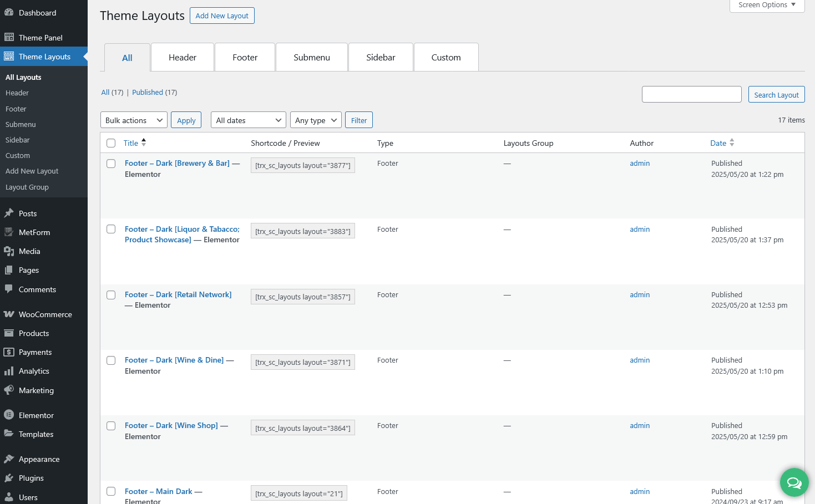Click the Filter button
This screenshot has height=504, width=815.
coord(359,120)
